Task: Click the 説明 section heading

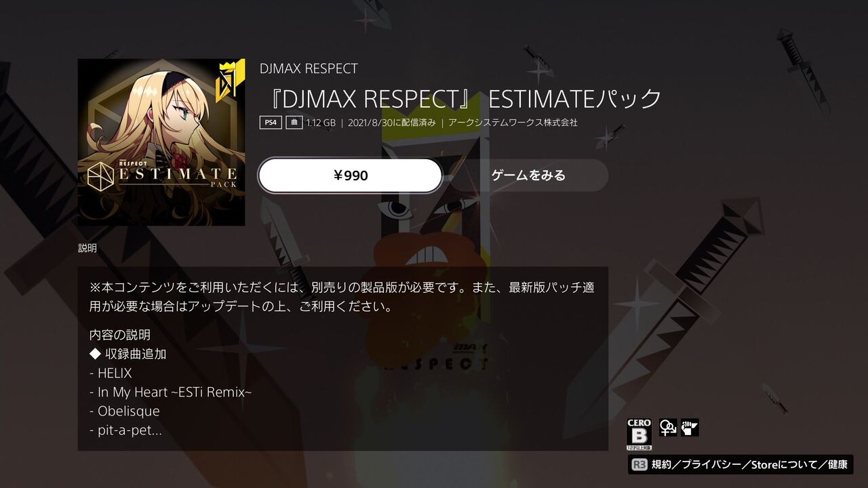Action: tap(87, 248)
